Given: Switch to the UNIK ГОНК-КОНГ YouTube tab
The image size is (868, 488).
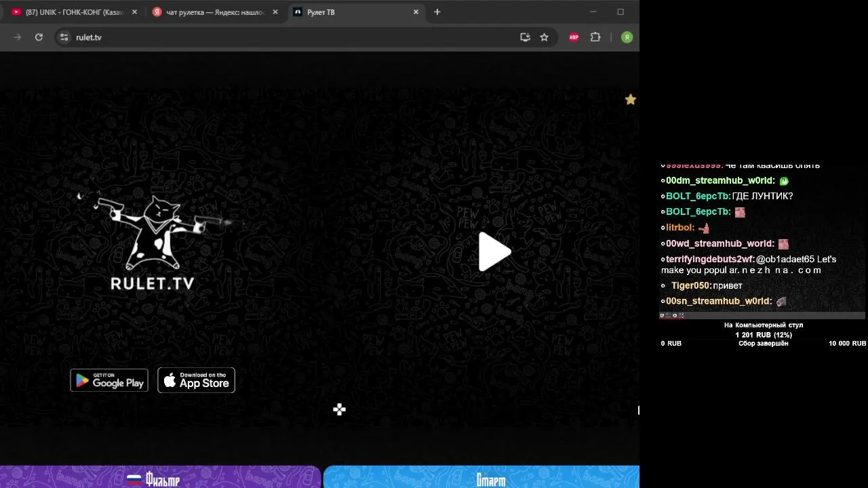Looking at the screenshot, I should pyautogui.click(x=75, y=12).
